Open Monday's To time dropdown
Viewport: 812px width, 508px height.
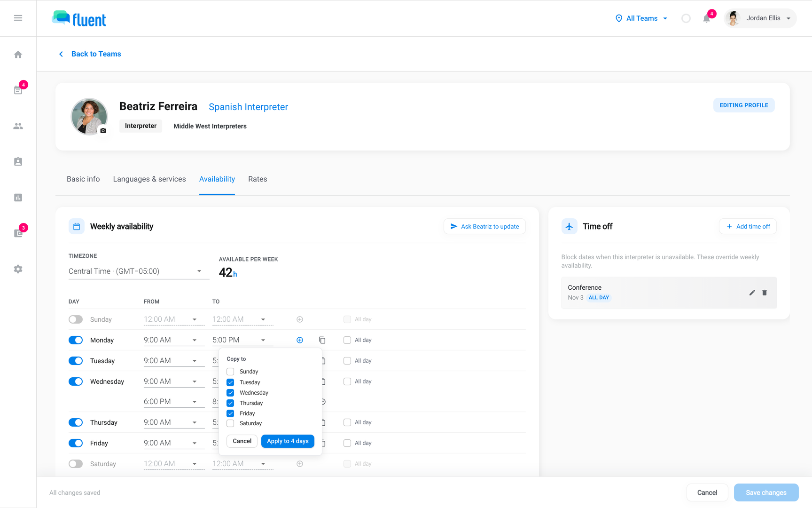pyautogui.click(x=242, y=340)
